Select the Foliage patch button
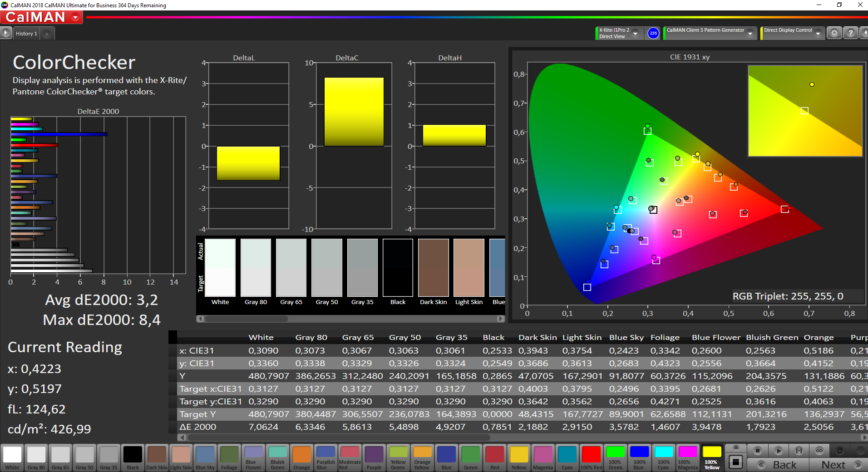Viewport: 868px width, 472px height. pos(229,457)
